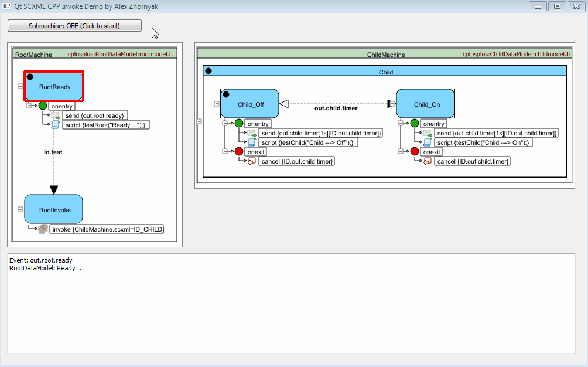Click the out.child.timer transition label
This screenshot has height=367, width=588.
click(x=336, y=108)
